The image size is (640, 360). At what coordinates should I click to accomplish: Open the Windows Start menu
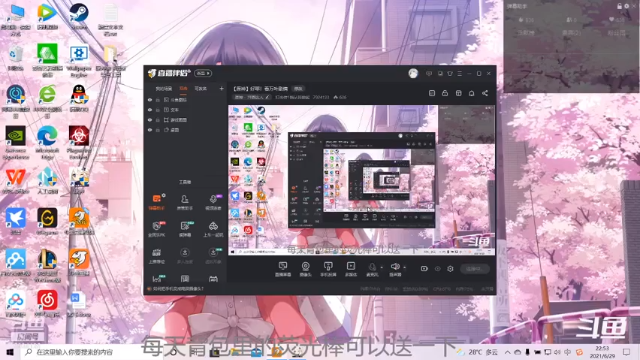point(10,352)
